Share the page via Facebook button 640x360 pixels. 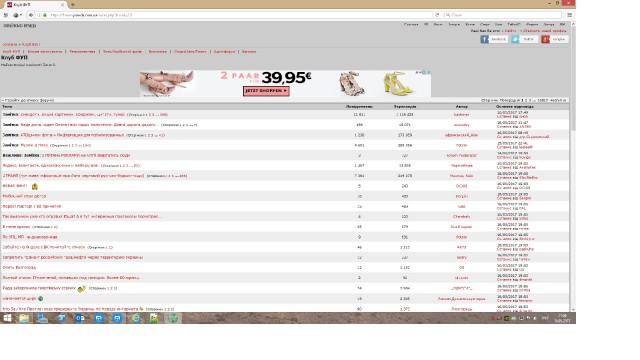494,39
